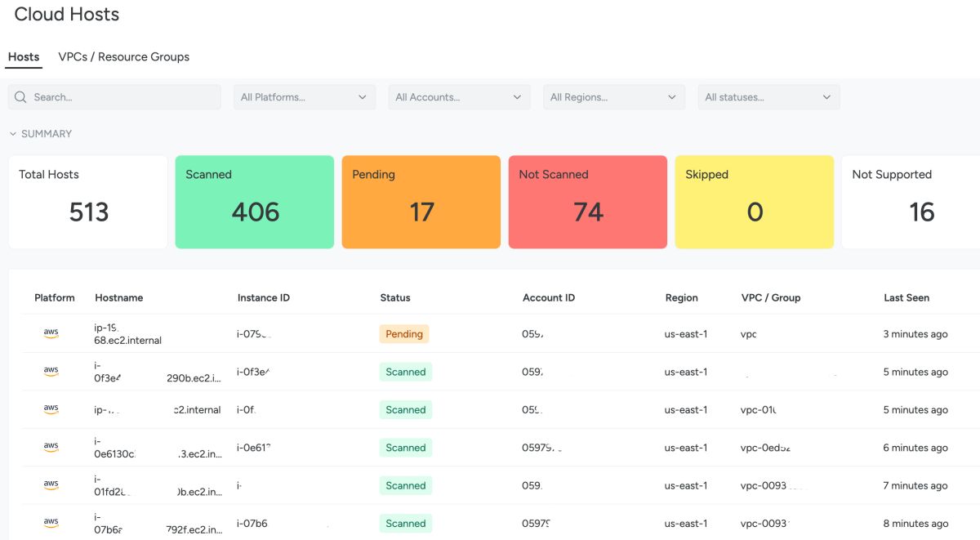The image size is (980, 540).
Task: Open the All Platforms dropdown
Action: pos(305,97)
